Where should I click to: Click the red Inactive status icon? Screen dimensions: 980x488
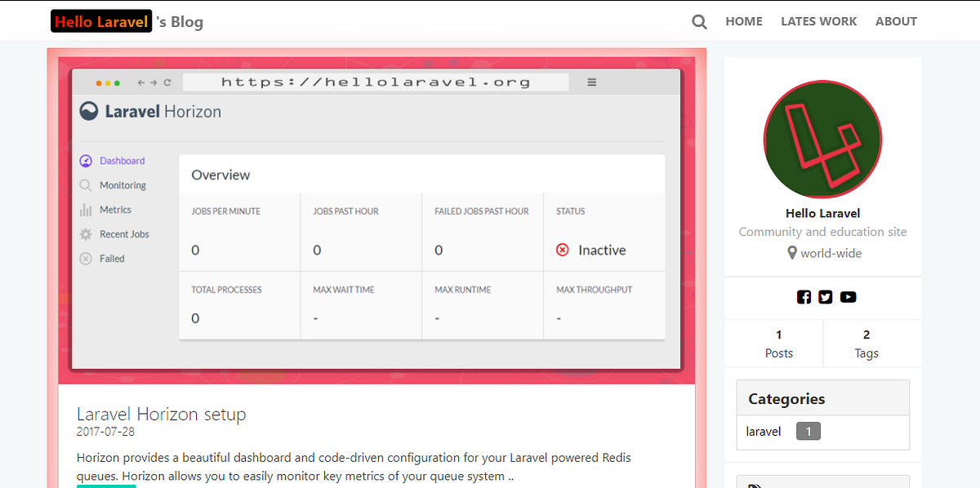coord(562,250)
